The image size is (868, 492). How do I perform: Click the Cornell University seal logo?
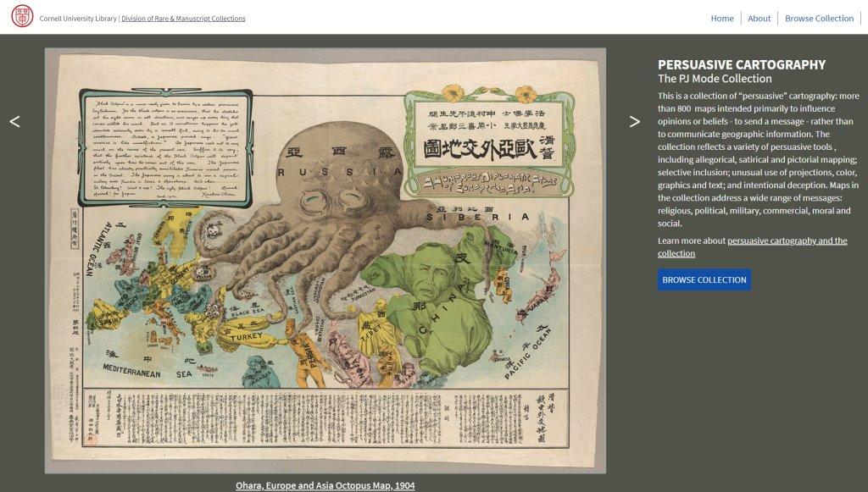click(x=22, y=17)
